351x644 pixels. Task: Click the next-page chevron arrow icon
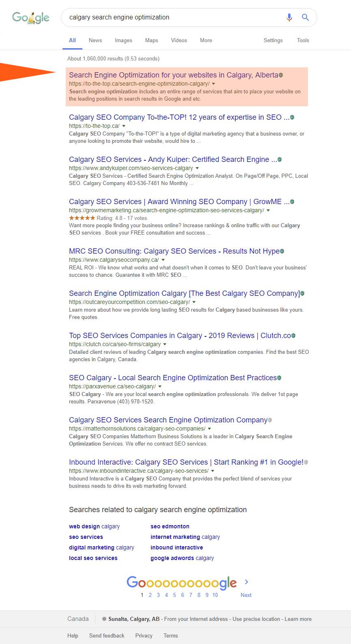246,582
